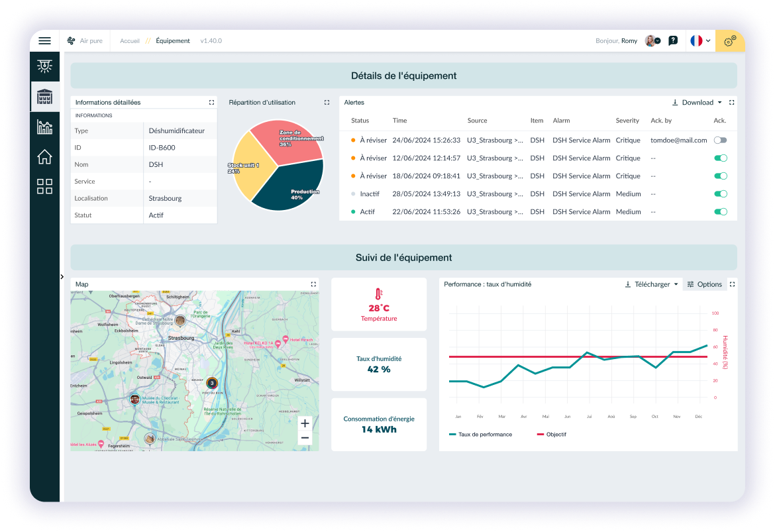Click the performance chart Options button

coord(704,284)
